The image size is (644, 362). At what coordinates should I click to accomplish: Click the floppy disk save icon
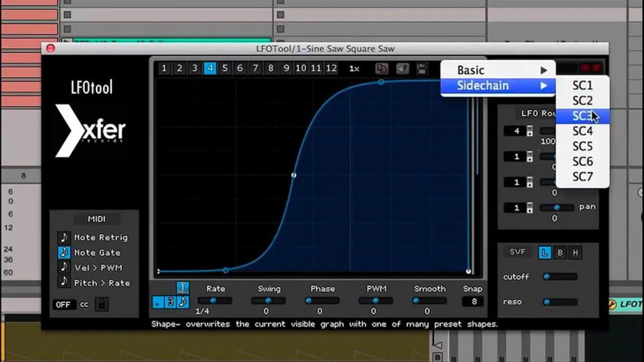(x=422, y=69)
